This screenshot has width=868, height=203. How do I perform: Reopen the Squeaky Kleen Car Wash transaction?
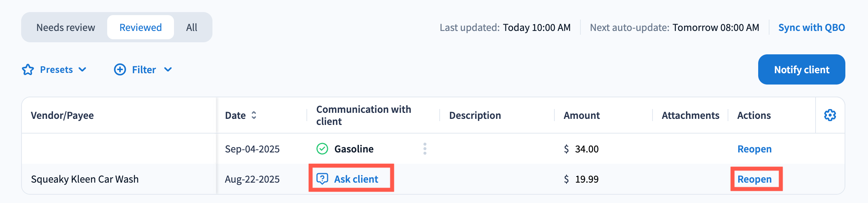coord(754,179)
